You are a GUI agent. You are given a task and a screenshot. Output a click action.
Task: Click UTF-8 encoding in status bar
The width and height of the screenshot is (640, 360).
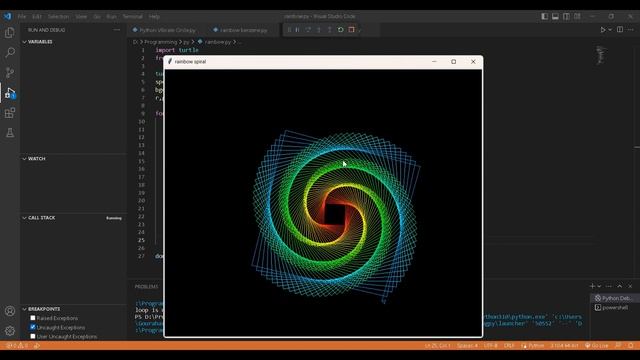coord(491,345)
